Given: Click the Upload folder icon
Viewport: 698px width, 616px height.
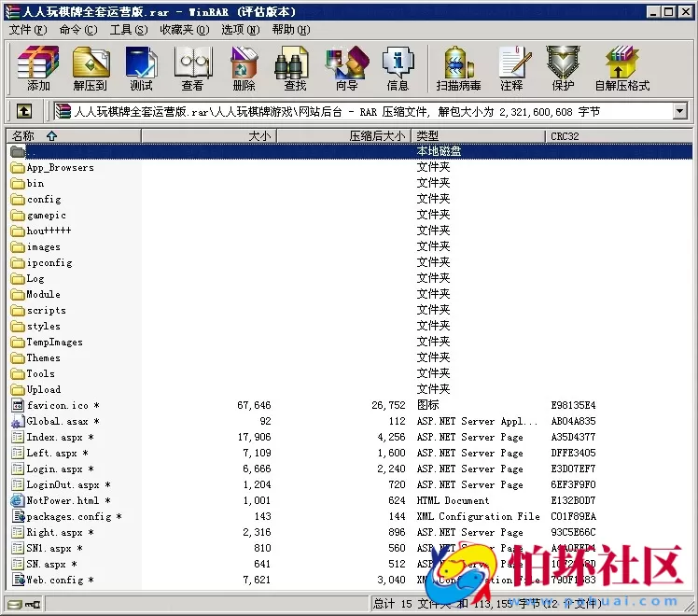Looking at the screenshot, I should 18,389.
